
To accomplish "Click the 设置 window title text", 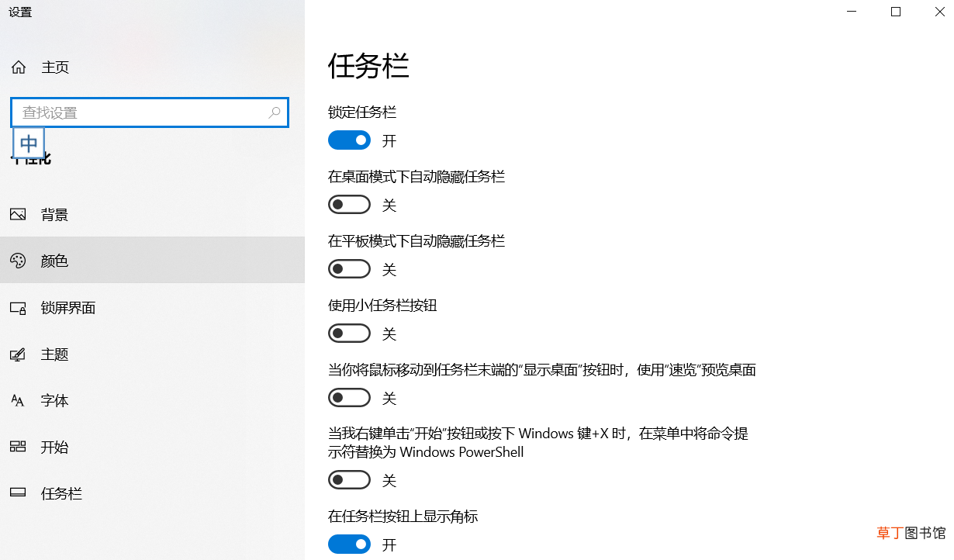I will [20, 12].
